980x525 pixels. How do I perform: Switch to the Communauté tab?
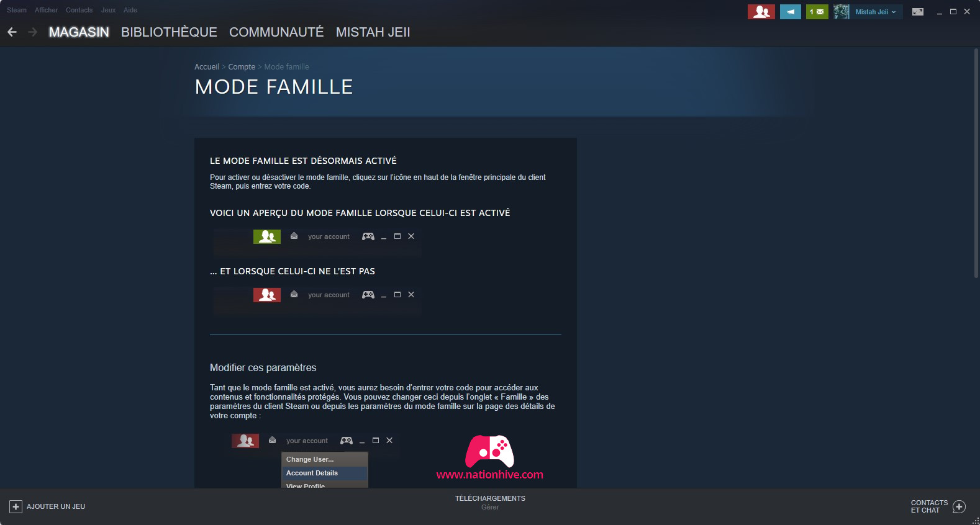tap(276, 32)
